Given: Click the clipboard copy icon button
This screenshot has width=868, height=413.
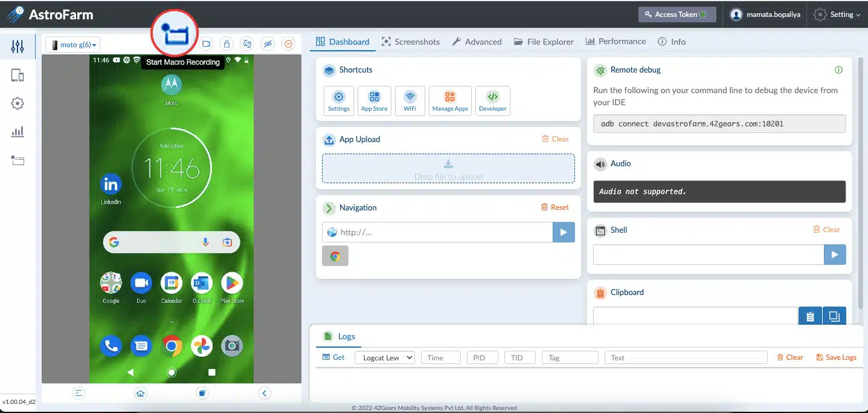Looking at the screenshot, I should 834,316.
